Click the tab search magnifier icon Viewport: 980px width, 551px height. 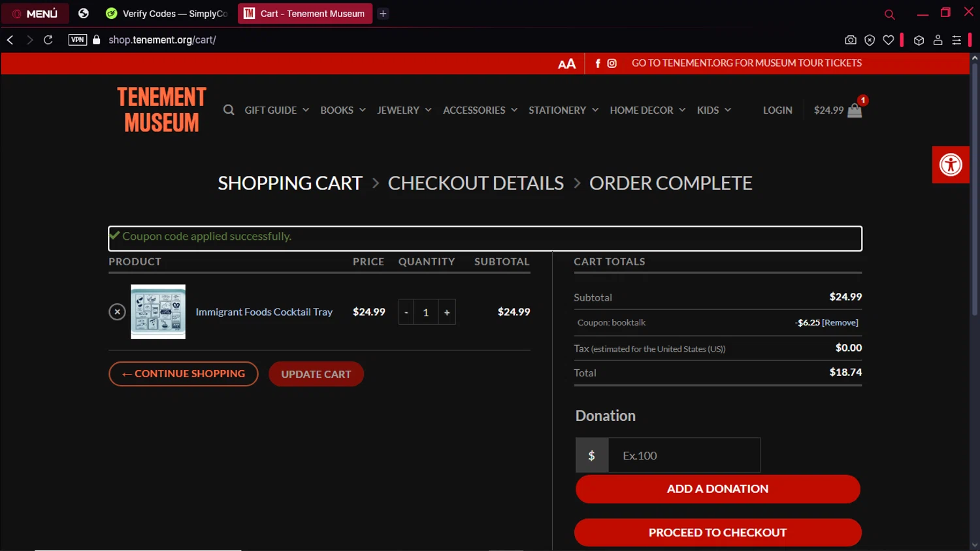889,14
